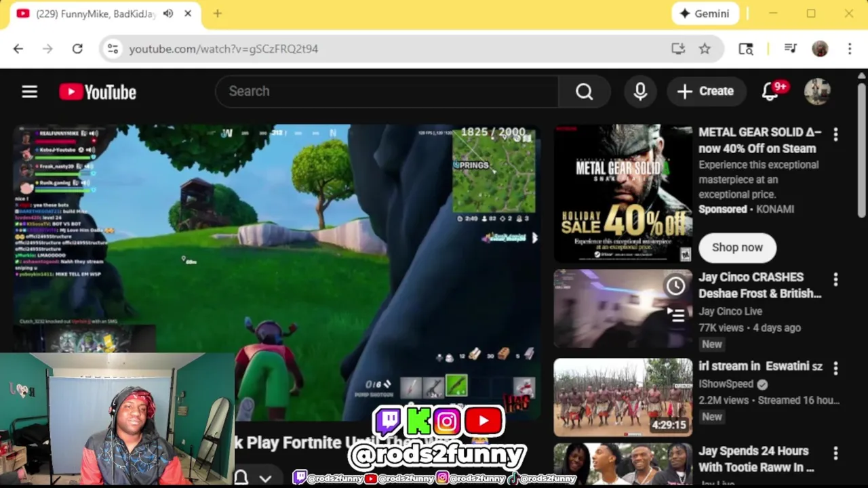868x488 pixels.
Task: Add Jay Cinco video to Watch later
Action: [676, 286]
